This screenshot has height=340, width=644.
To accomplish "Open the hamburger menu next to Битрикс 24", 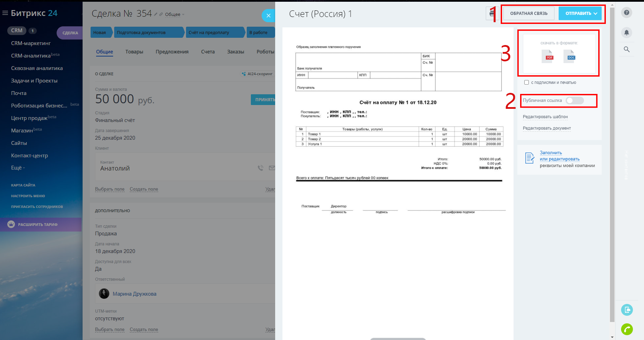I will click(5, 13).
